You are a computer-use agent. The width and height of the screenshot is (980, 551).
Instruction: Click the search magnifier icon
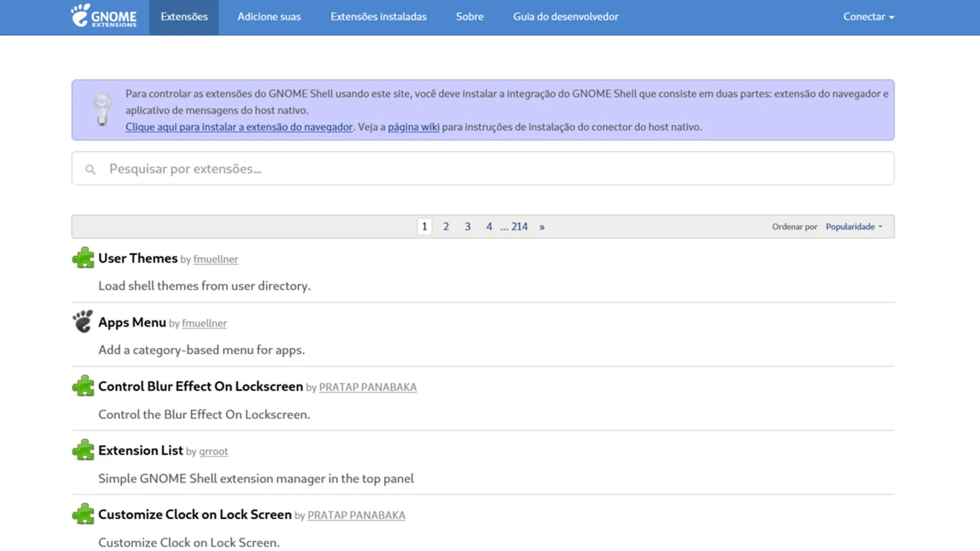point(91,169)
